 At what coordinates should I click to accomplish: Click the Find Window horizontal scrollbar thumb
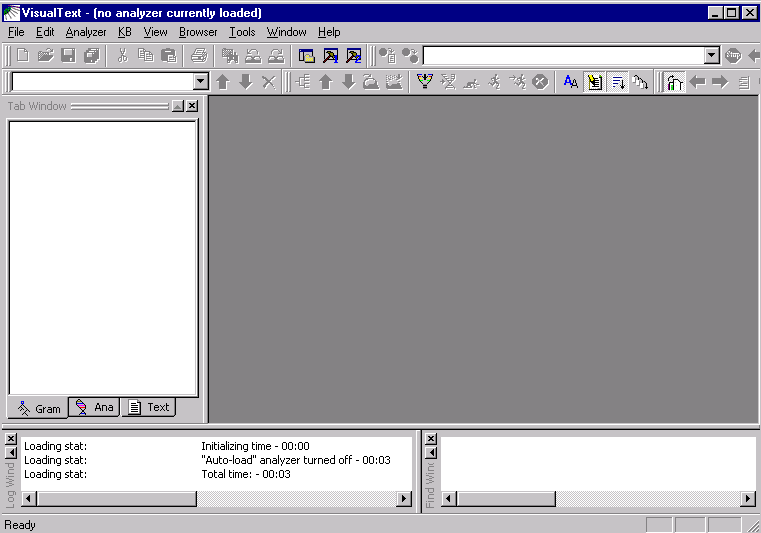coord(506,499)
